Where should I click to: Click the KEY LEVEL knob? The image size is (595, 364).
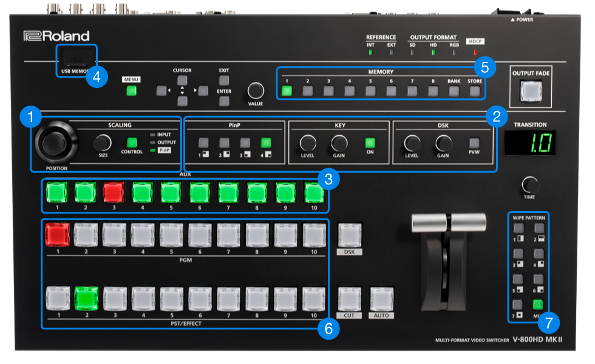click(x=308, y=143)
